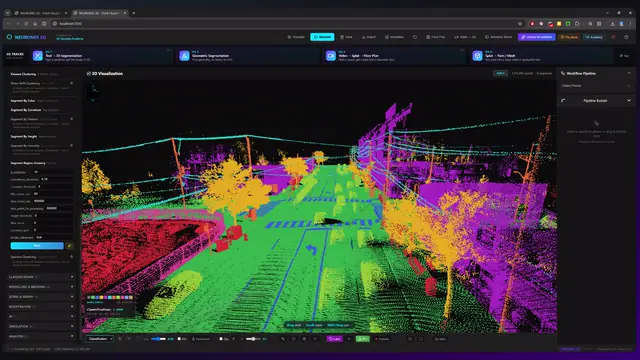Hide the OS Tracks bar
This screenshot has width=640, height=360.
pos(624,56)
